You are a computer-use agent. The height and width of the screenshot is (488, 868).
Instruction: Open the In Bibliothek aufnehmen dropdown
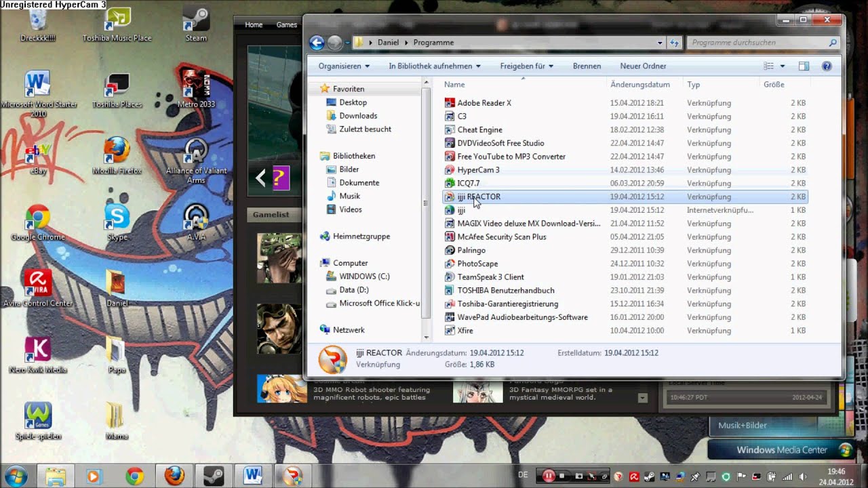[435, 66]
